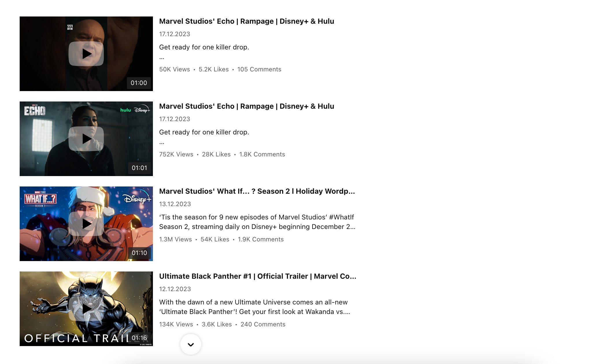The height and width of the screenshot is (364, 616).
Task: Click 105 Comments on the first video
Action: (259, 69)
